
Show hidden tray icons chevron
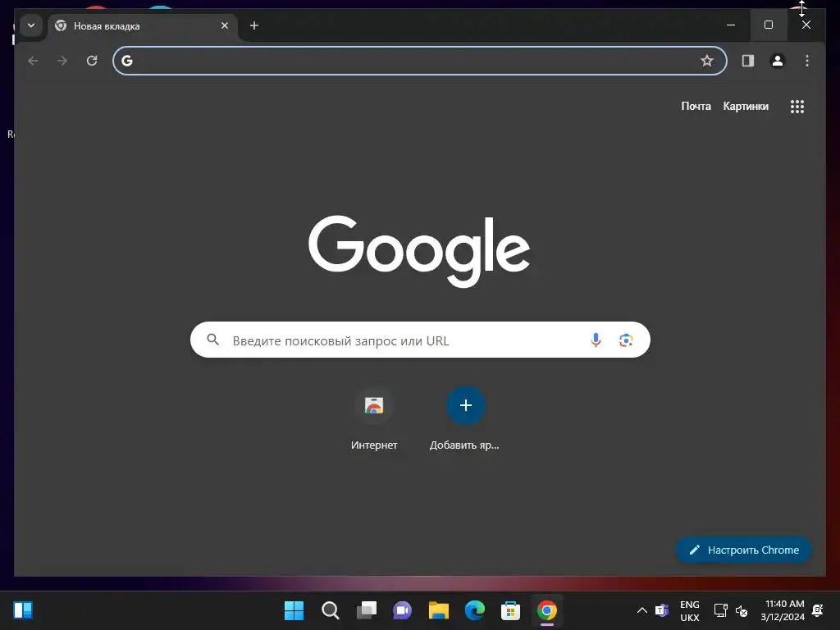(641, 610)
